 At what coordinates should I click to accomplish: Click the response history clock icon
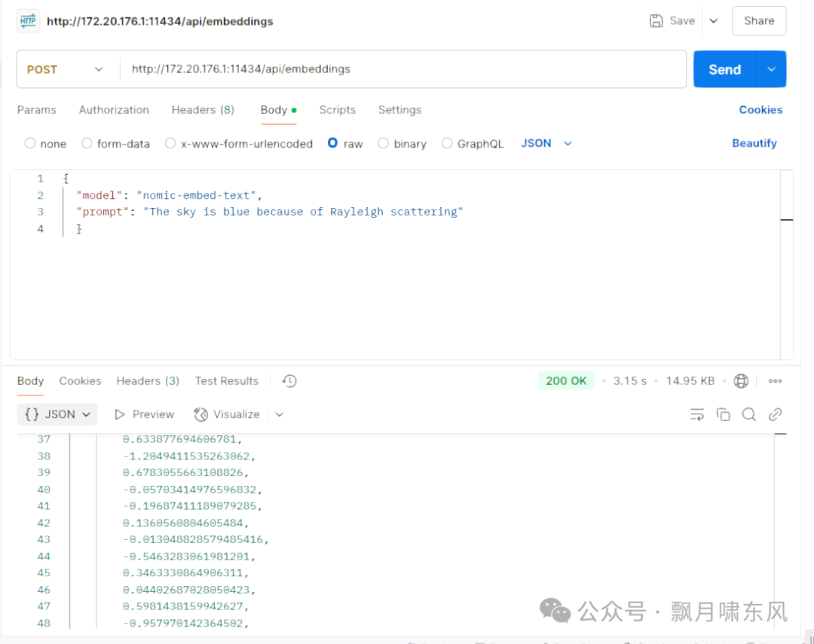pyautogui.click(x=289, y=381)
